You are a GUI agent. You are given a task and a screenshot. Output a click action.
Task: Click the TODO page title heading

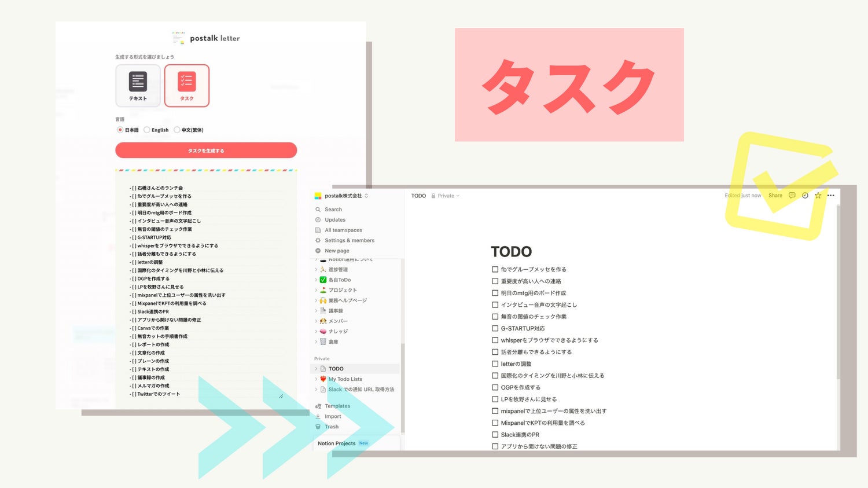pos(511,252)
